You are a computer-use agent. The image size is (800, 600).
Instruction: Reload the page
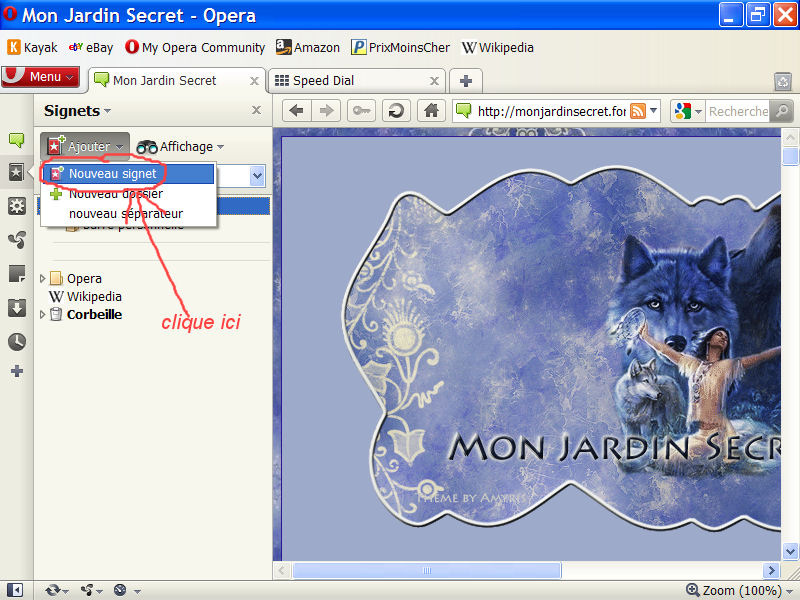click(x=396, y=111)
